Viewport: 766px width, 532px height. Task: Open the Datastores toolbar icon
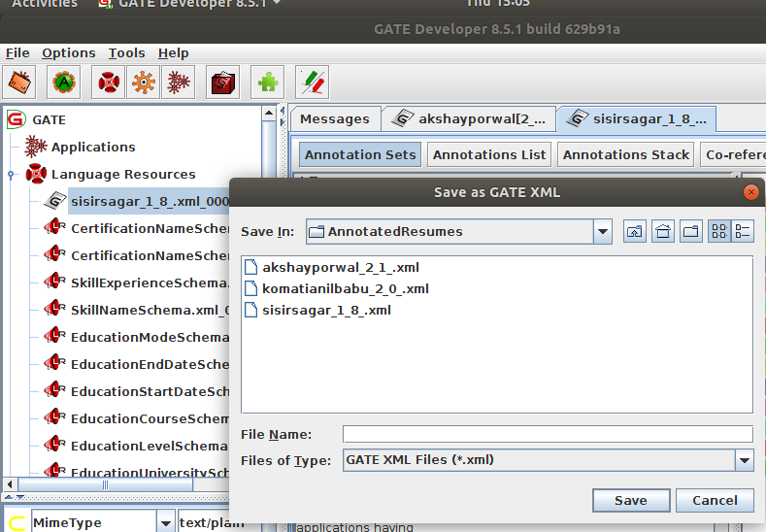pos(223,83)
